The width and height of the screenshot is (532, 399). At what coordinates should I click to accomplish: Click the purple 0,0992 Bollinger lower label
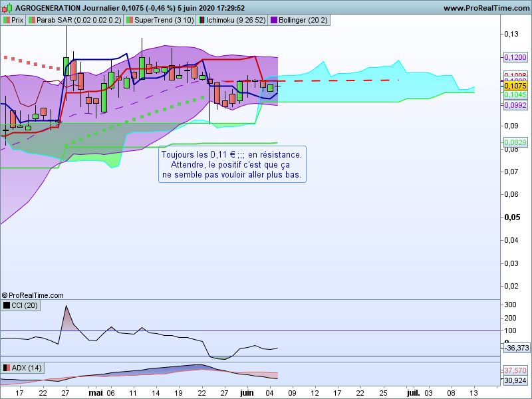point(515,105)
